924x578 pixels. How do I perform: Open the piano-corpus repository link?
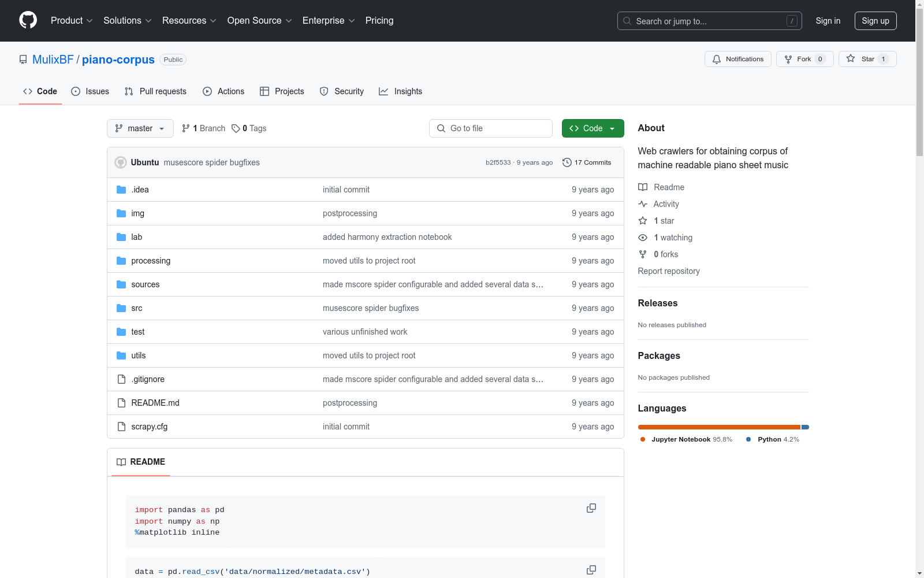pyautogui.click(x=118, y=60)
